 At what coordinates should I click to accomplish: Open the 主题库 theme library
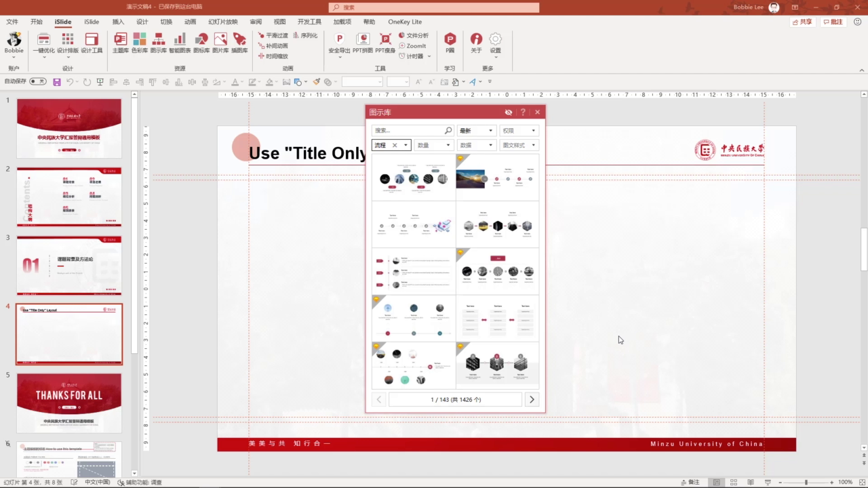point(120,43)
